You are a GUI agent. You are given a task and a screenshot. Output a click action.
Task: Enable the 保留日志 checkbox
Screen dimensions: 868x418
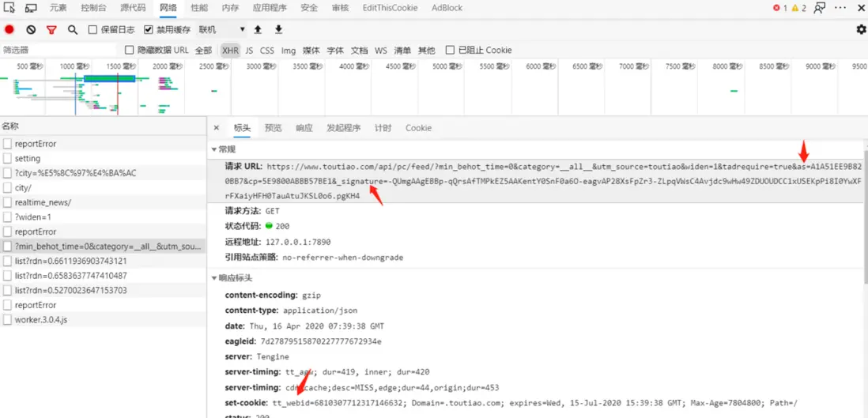coord(93,29)
